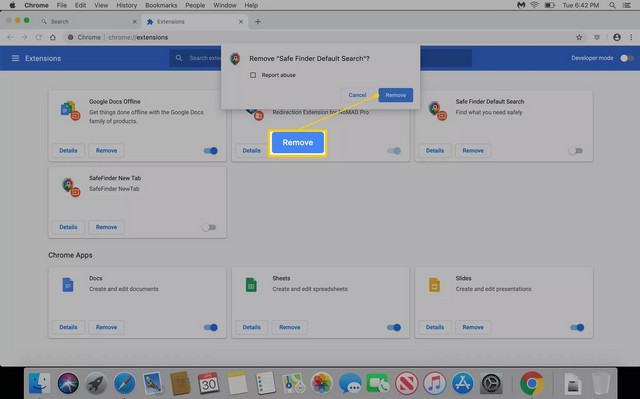Remove the Sheets Chrome app
The height and width of the screenshot is (399, 640).
(x=290, y=327)
